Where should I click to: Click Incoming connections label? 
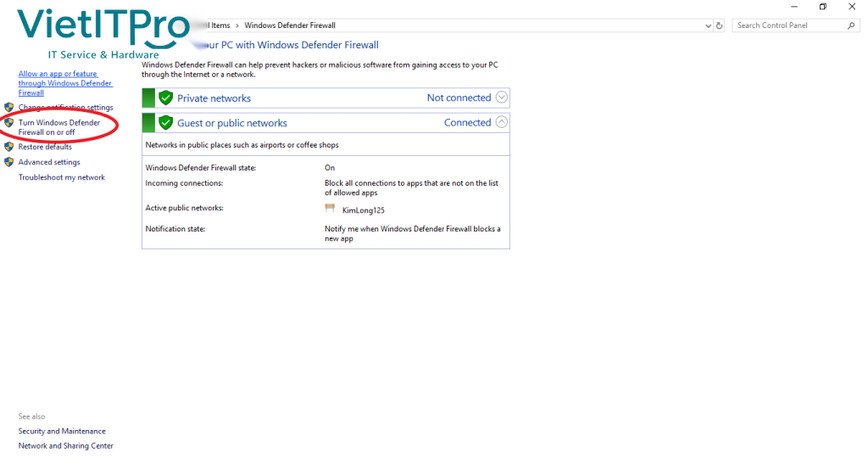(x=184, y=183)
